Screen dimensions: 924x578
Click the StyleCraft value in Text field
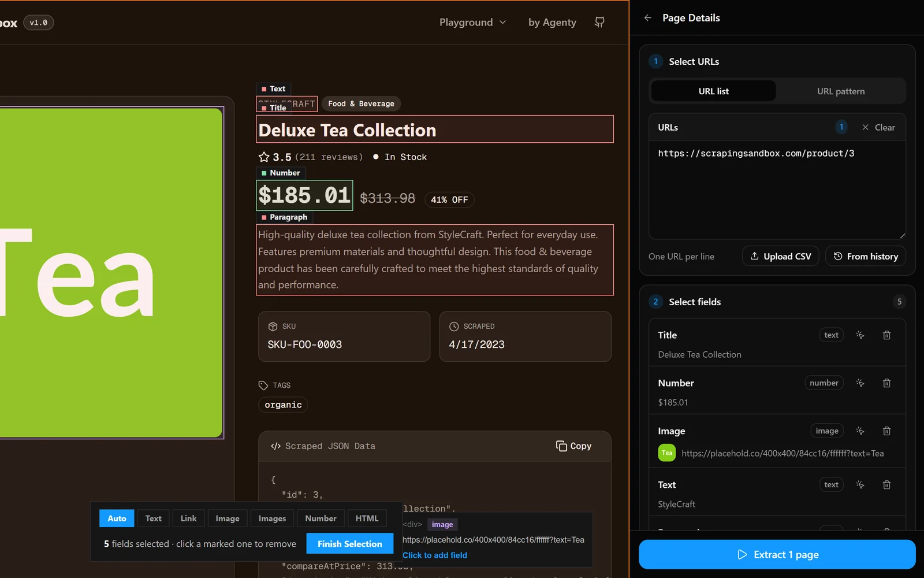pos(676,504)
